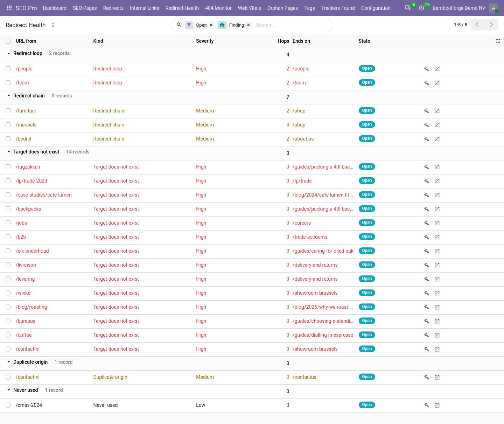
Task: Go to the SEO Pages menu
Action: [85, 8]
